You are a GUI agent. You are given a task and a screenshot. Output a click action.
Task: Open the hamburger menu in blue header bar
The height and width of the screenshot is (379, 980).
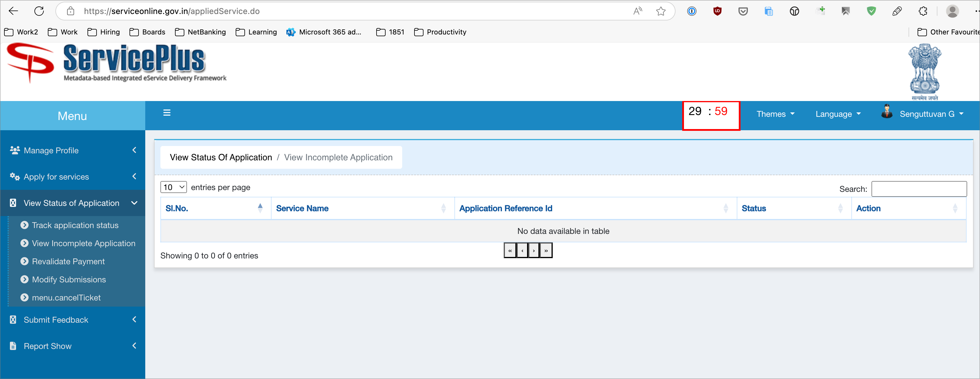[x=167, y=112]
